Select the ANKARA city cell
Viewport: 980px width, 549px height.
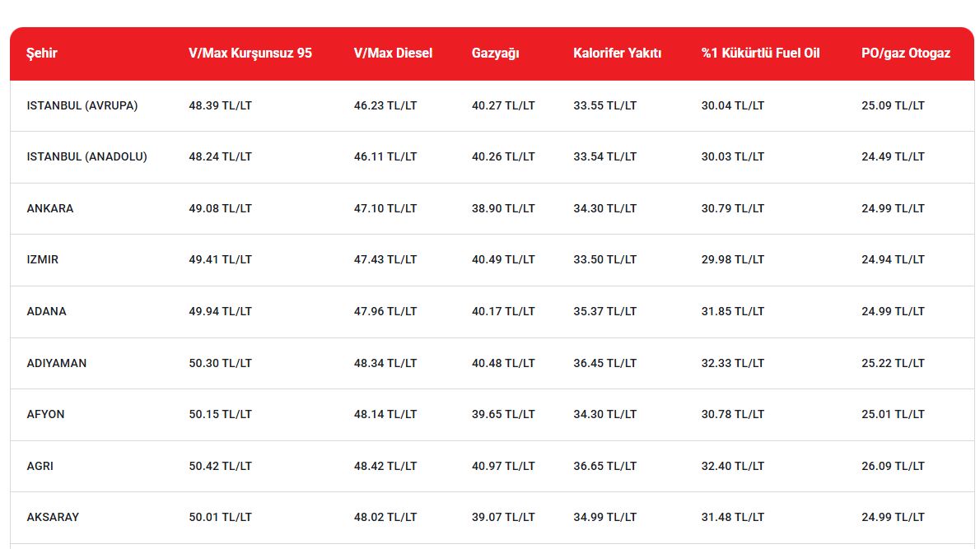(x=50, y=208)
